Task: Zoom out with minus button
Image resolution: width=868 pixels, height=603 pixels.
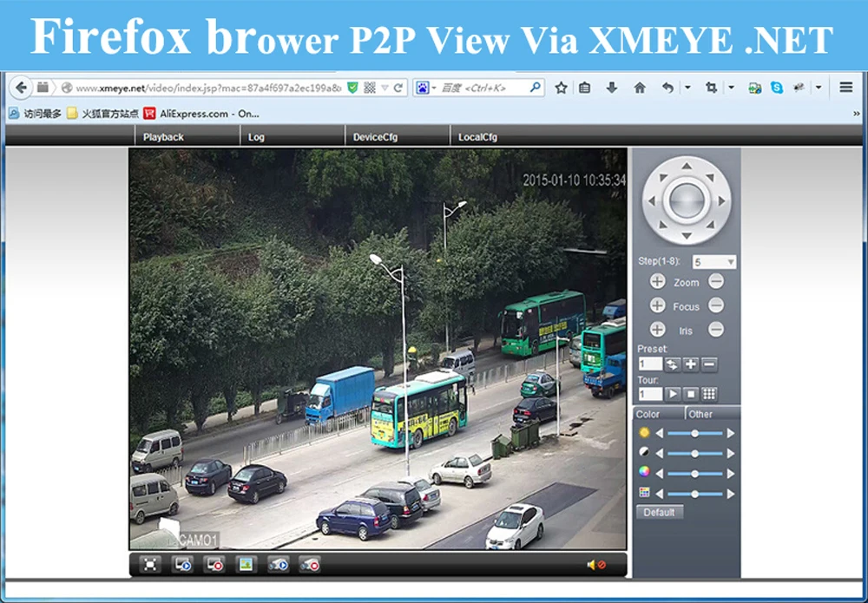Action: pyautogui.click(x=716, y=282)
